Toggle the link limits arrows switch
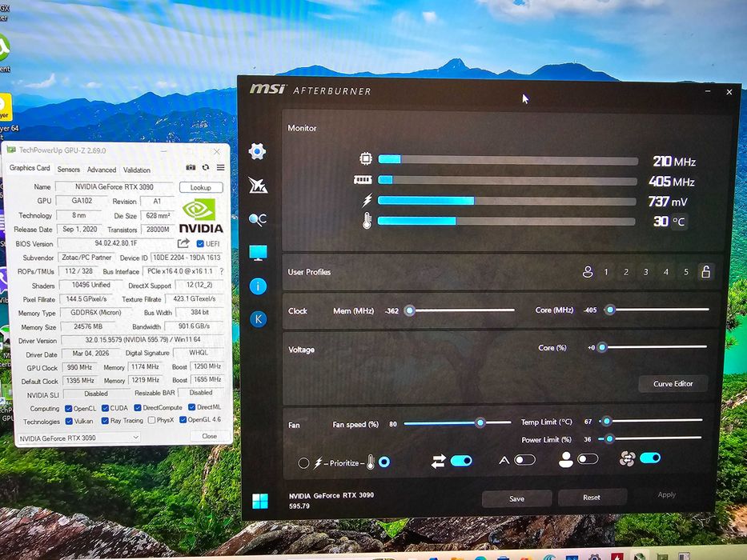The height and width of the screenshot is (560, 747). 460,461
